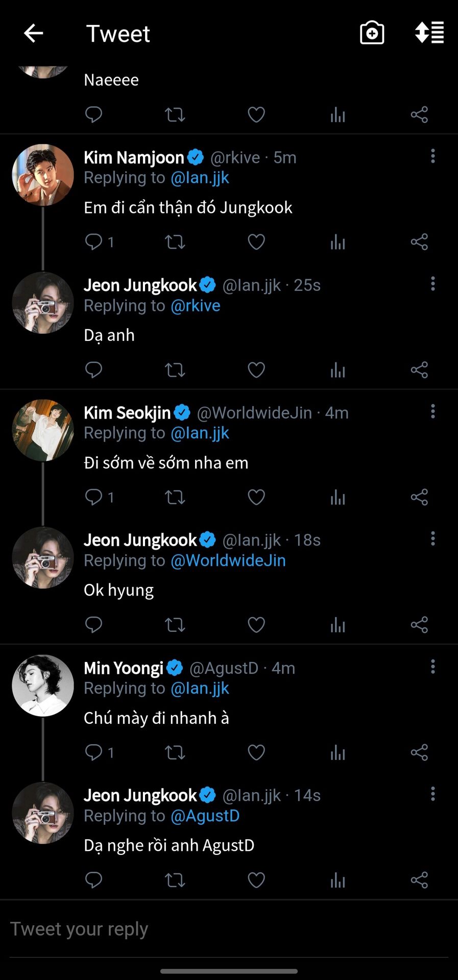Image resolution: width=458 pixels, height=980 pixels.
Task: Open more options on Min Yoongi's tweet
Action: click(x=433, y=667)
